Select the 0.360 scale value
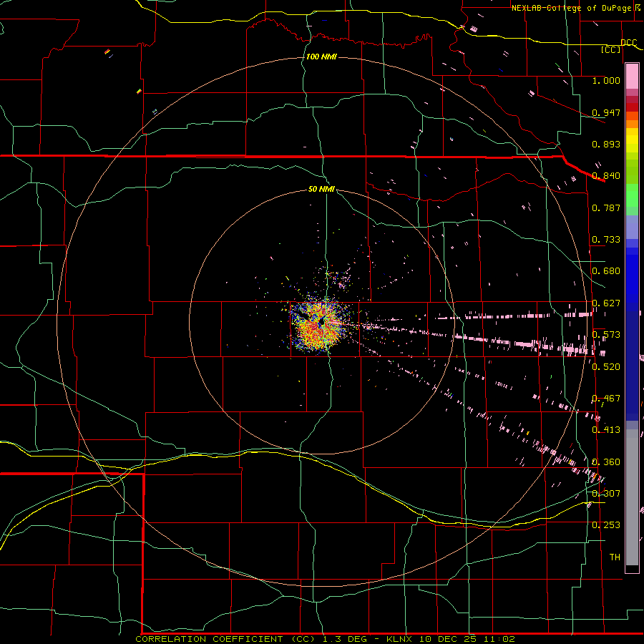The image size is (644, 644). (606, 462)
